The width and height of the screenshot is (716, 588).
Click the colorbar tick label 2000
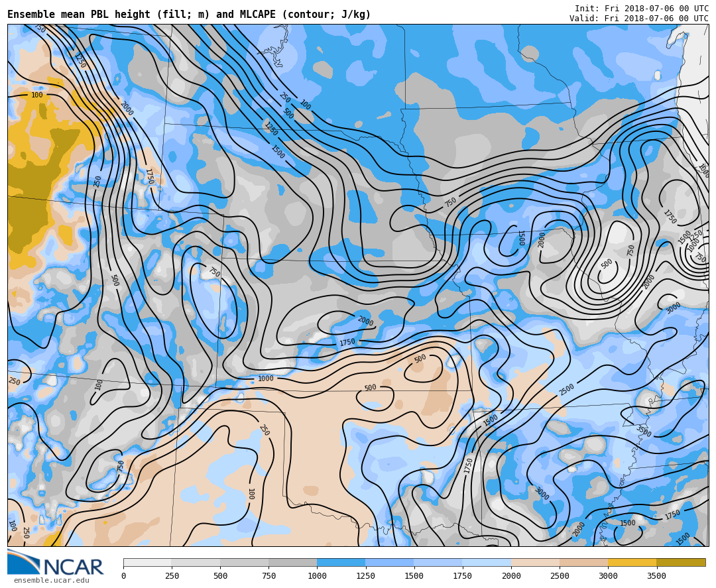(x=511, y=576)
